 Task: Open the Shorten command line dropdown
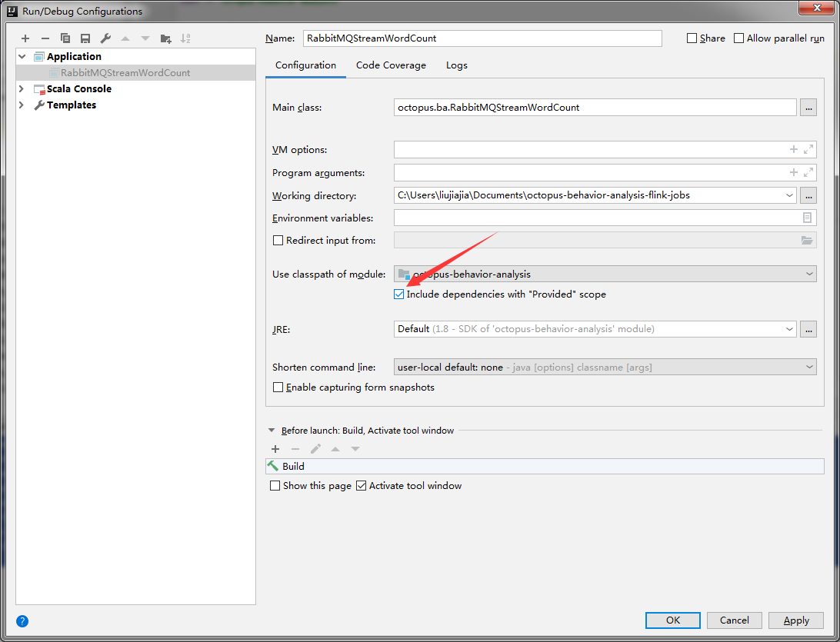pyautogui.click(x=605, y=368)
